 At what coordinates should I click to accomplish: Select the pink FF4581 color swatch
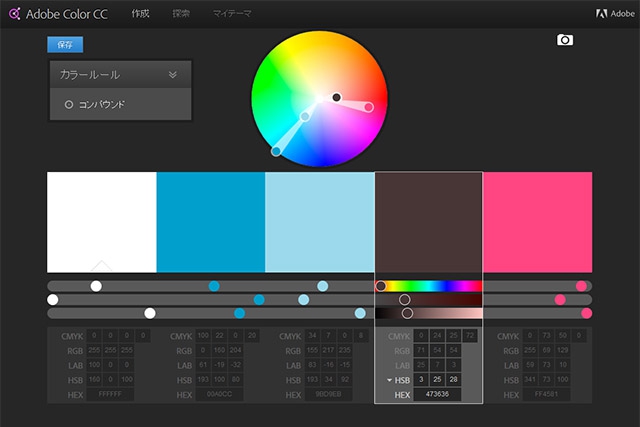[538, 222]
